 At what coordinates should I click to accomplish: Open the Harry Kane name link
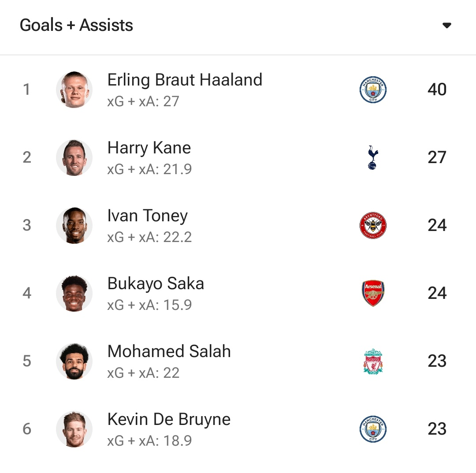point(149,148)
